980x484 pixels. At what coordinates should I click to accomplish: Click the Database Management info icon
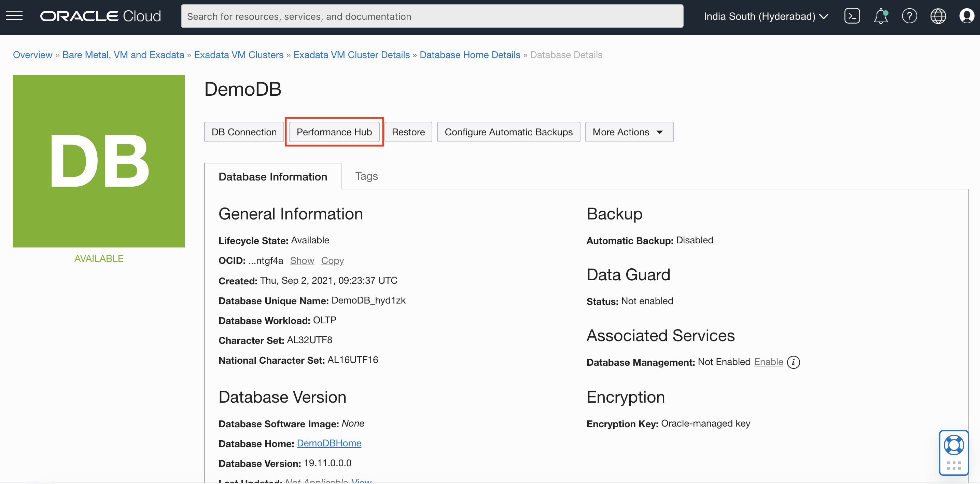[793, 362]
